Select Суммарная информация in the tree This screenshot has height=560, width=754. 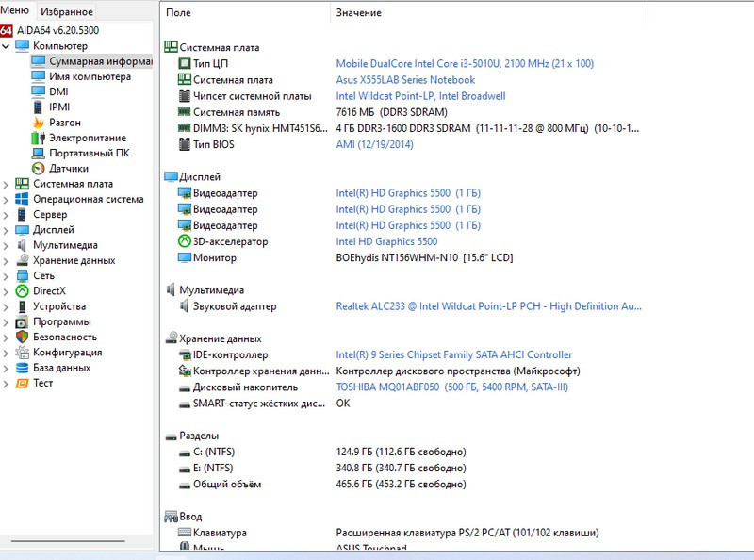pyautogui.click(x=91, y=61)
